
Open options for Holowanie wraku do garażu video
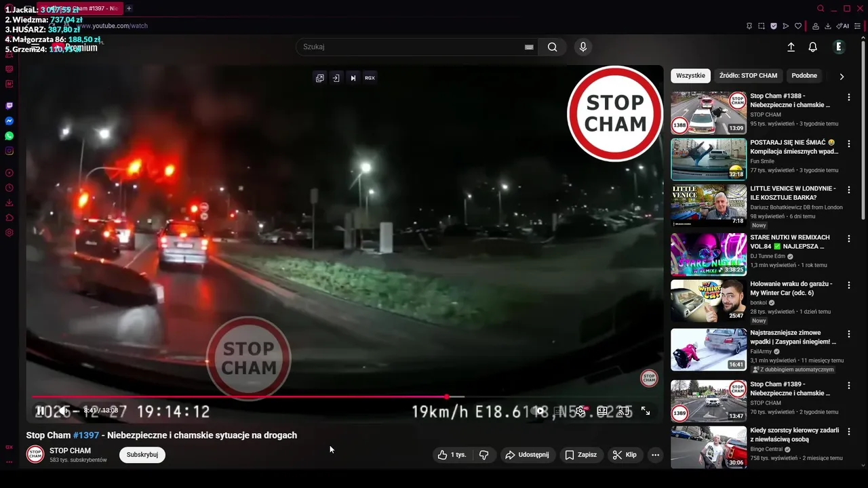[x=848, y=285]
